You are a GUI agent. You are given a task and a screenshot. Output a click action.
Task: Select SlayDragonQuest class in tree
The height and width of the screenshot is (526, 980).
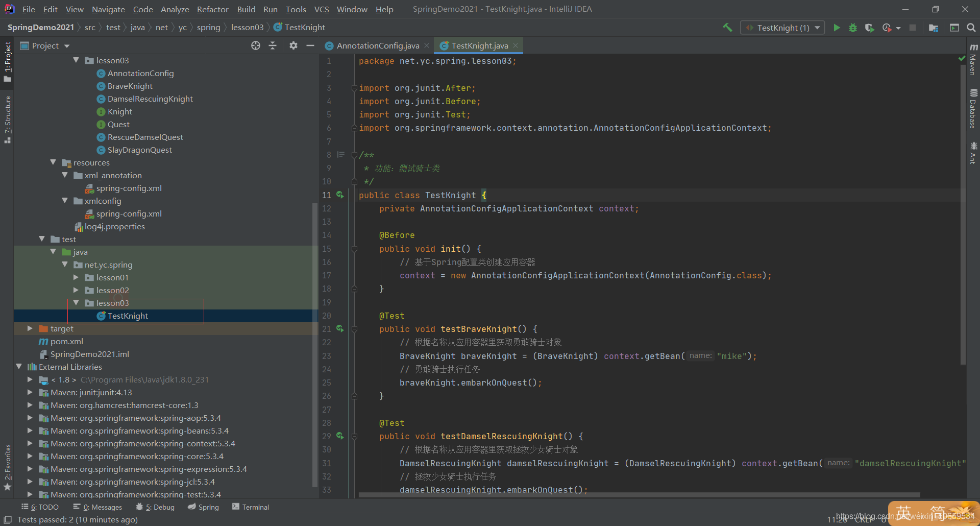click(x=139, y=150)
